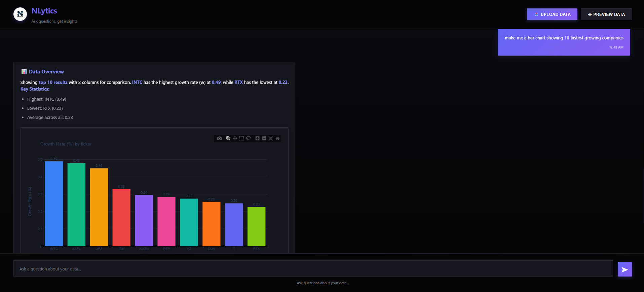Activate the Box Select tool

pos(241,138)
